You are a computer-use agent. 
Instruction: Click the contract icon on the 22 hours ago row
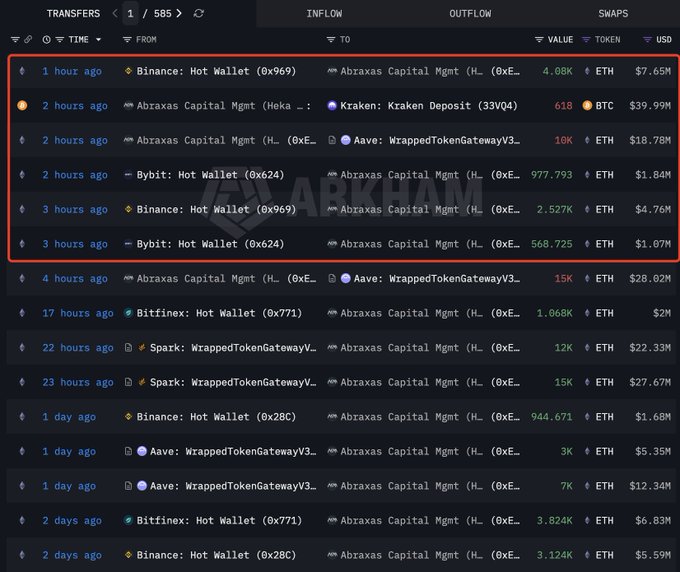pos(128,347)
